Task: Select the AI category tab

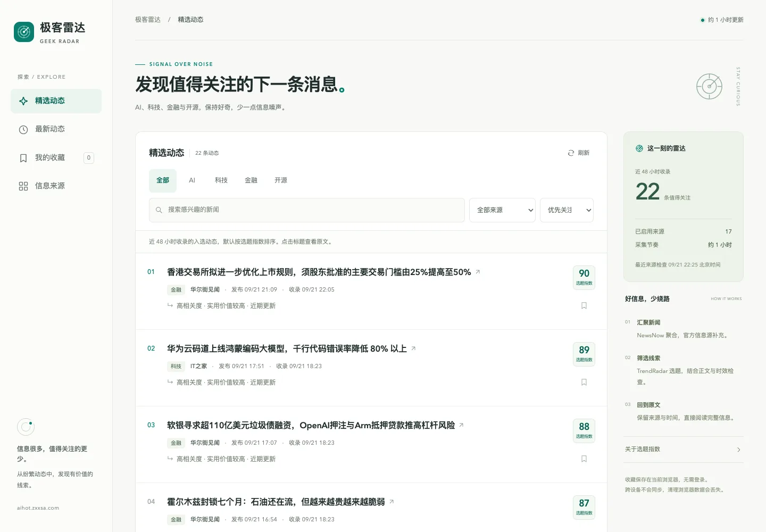Action: point(192,180)
